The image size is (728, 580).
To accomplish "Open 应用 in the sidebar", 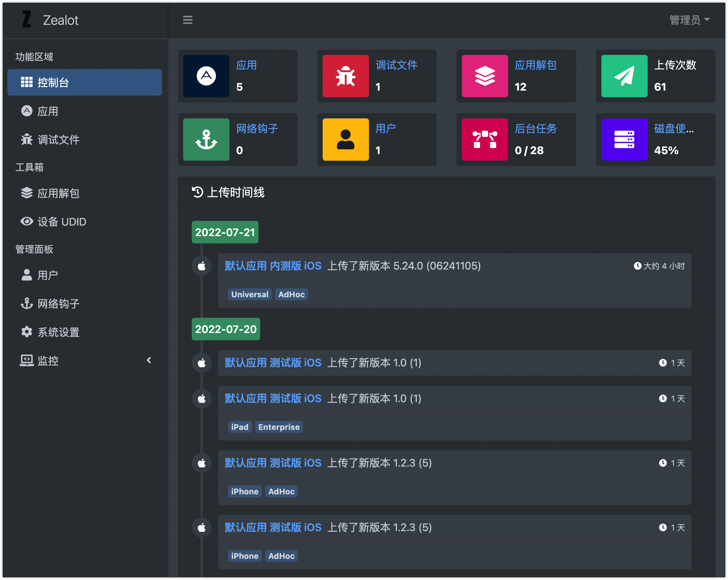I will [84, 111].
